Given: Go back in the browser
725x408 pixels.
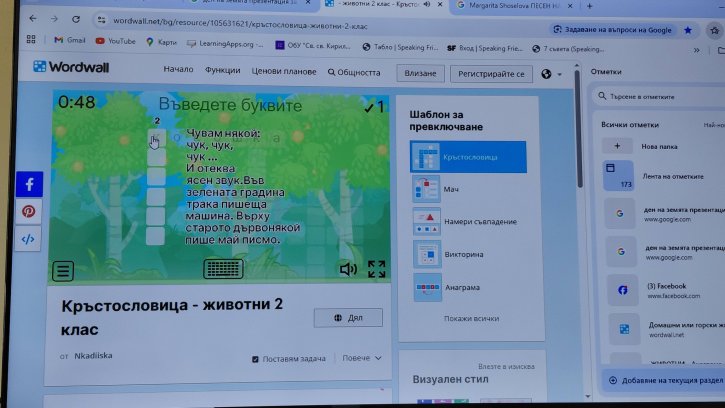Looking at the screenshot, I should click(32, 19).
